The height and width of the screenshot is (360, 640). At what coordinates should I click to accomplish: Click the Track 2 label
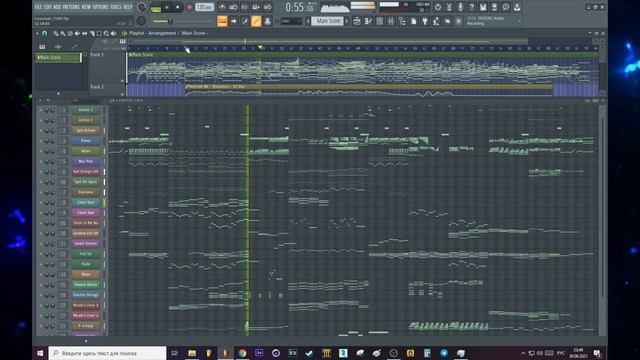(x=97, y=87)
